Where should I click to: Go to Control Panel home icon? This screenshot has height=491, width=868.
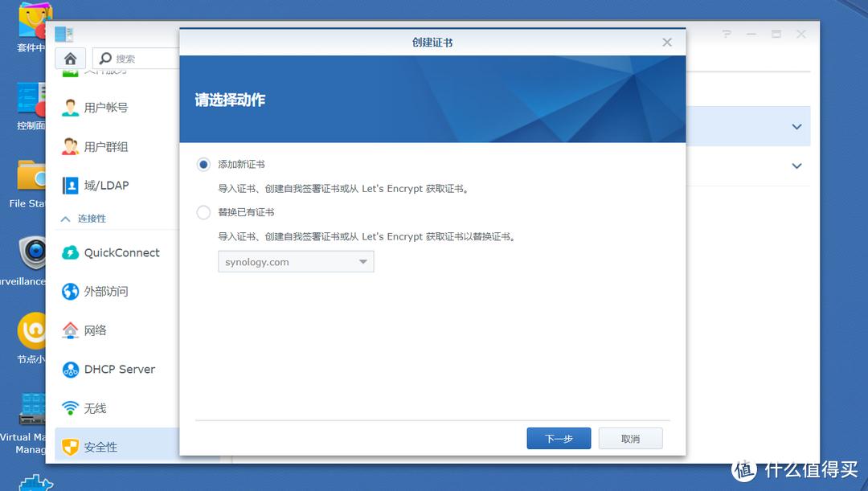[x=70, y=58]
